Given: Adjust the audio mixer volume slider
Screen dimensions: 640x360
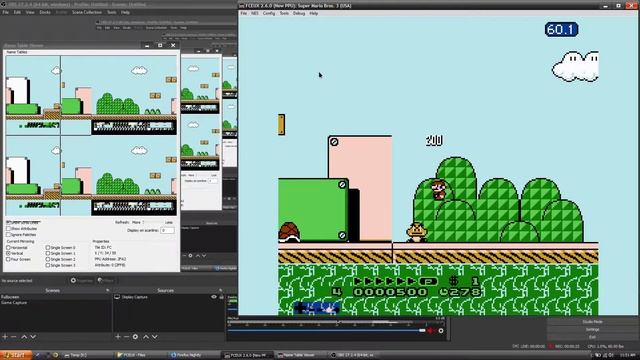Looking at the screenshot, I should point(327,331).
